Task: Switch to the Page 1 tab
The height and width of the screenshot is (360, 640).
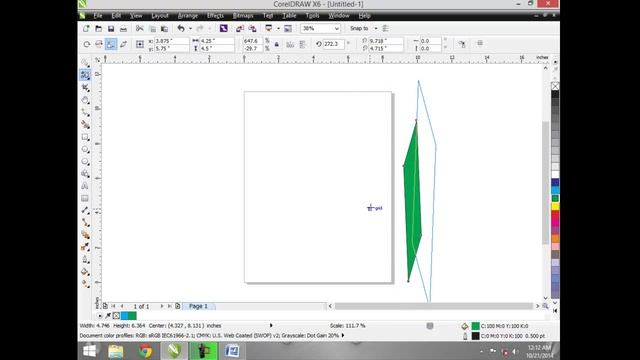Action: pos(198,306)
